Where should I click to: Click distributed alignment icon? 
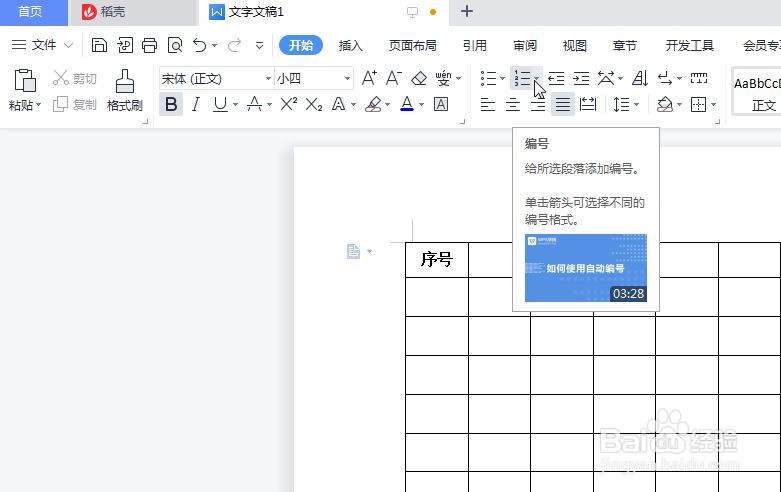point(588,105)
